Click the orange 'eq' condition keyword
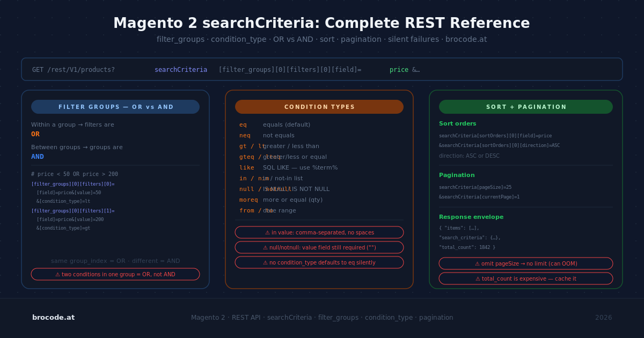This screenshot has height=338, width=644. 243,125
